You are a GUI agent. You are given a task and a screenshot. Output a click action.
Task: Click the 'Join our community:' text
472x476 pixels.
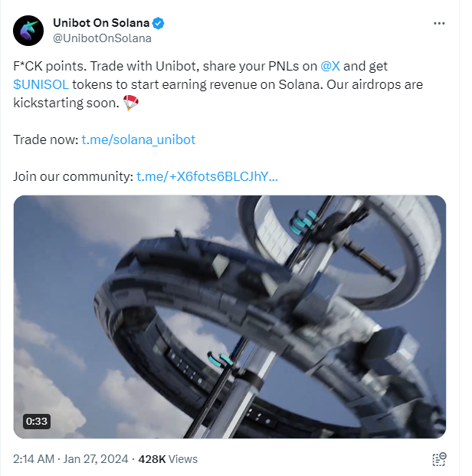[73, 176]
